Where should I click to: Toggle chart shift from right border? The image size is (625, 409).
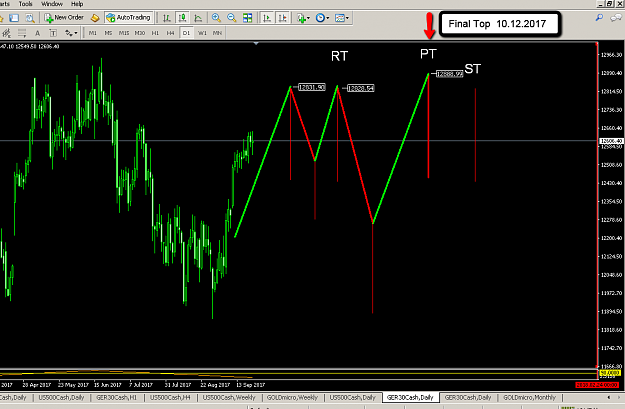tap(282, 18)
